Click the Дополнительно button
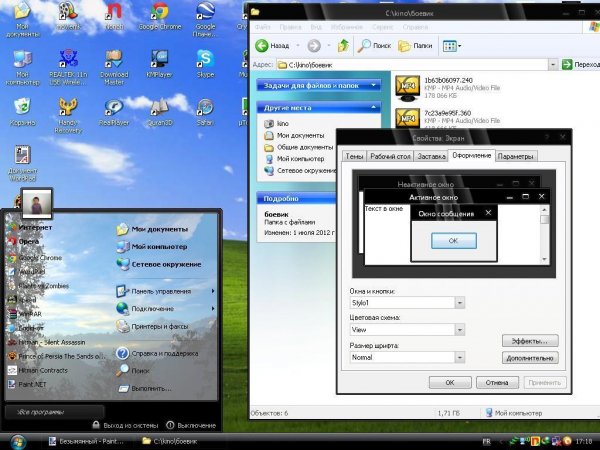 [x=530, y=358]
